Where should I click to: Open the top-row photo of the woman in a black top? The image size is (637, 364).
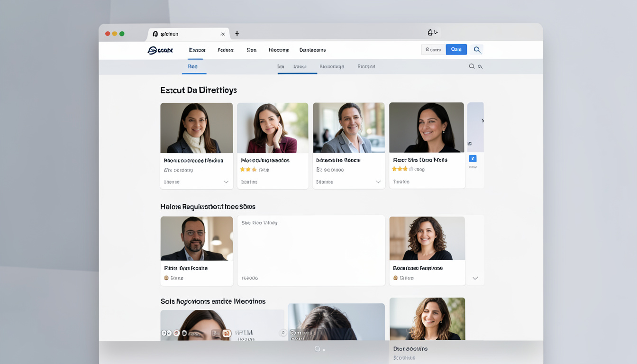427,127
